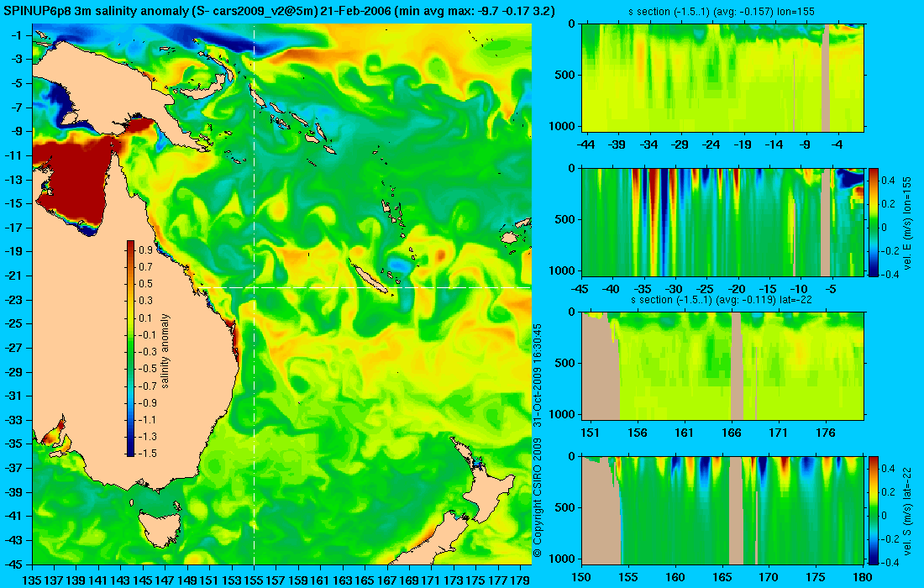Click the '31-Oct-2009 16:30:45' timestamp text
Image resolution: width=924 pixels, height=588 pixels.
click(x=537, y=375)
